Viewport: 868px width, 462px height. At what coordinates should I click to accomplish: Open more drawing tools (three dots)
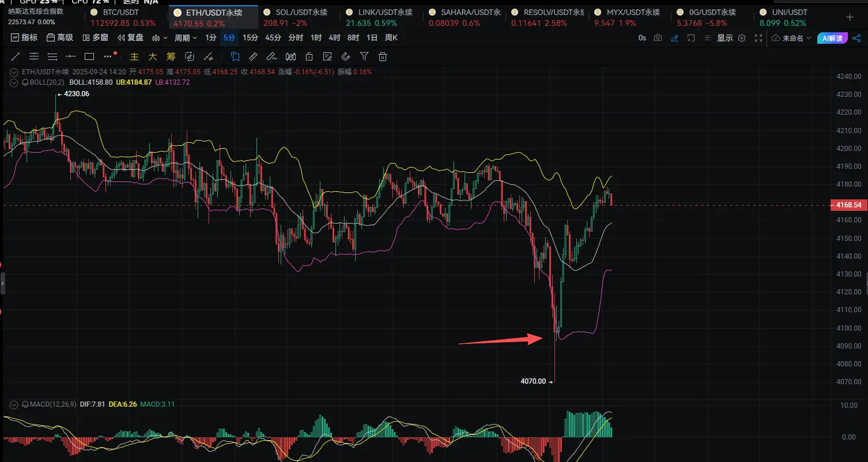tap(108, 56)
